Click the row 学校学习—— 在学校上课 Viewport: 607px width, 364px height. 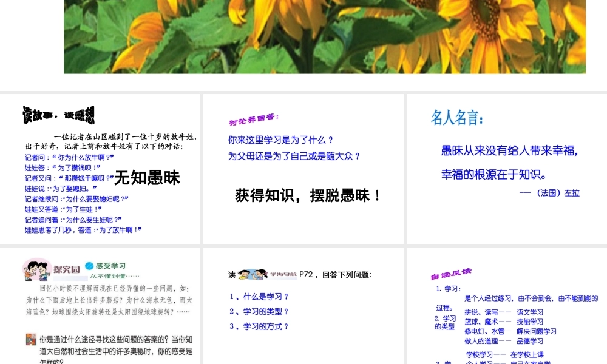tap(505, 355)
